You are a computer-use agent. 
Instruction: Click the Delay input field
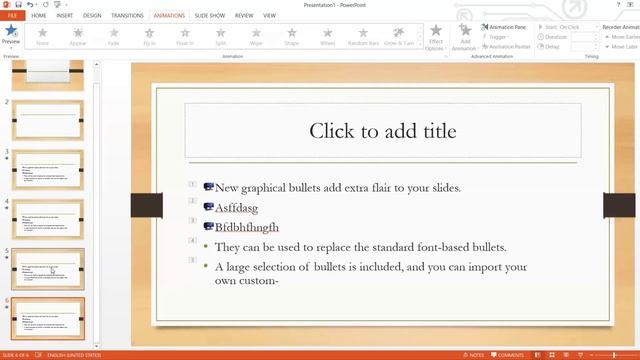point(584,47)
